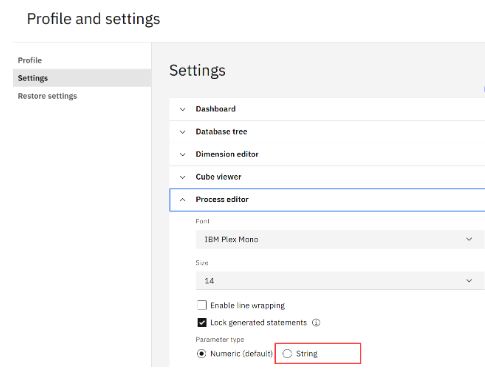The image size is (485, 375).
Task: Open the Font dropdown arrow
Action: [x=469, y=239]
